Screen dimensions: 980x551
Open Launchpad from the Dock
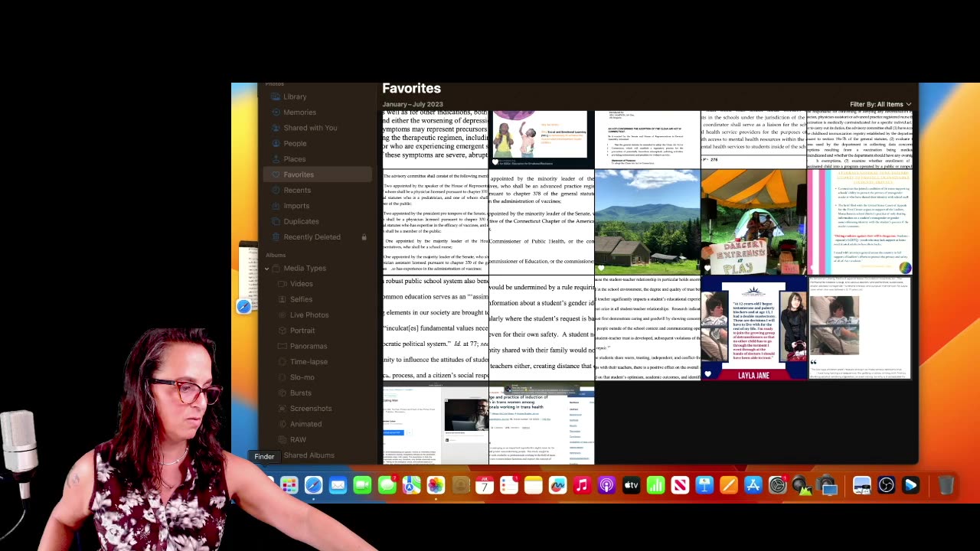(x=289, y=485)
